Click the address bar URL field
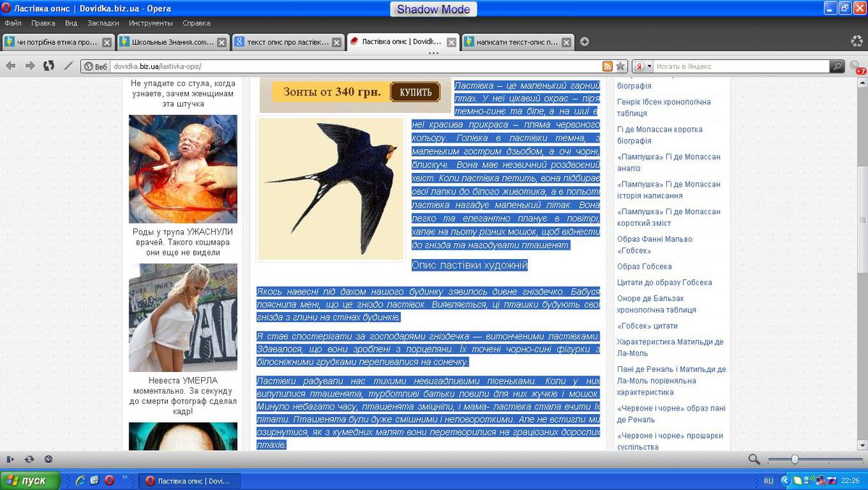 [354, 67]
